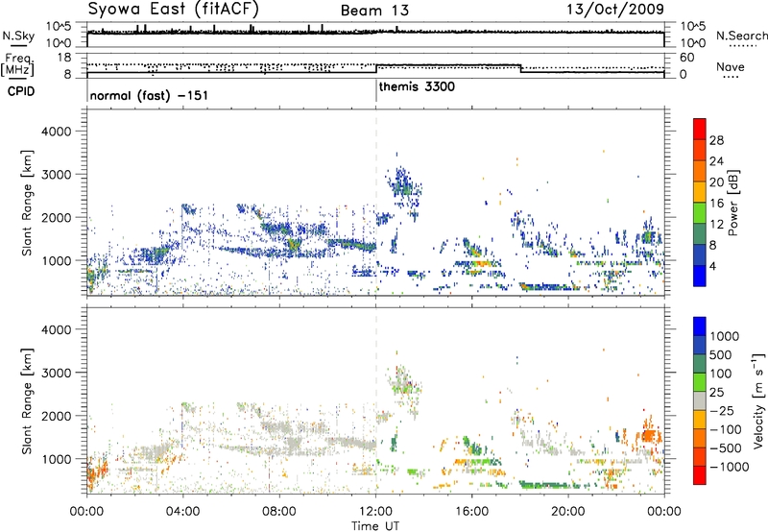Click the '4000' tick of the power panel
The height and width of the screenshot is (532, 768).
coord(57,132)
